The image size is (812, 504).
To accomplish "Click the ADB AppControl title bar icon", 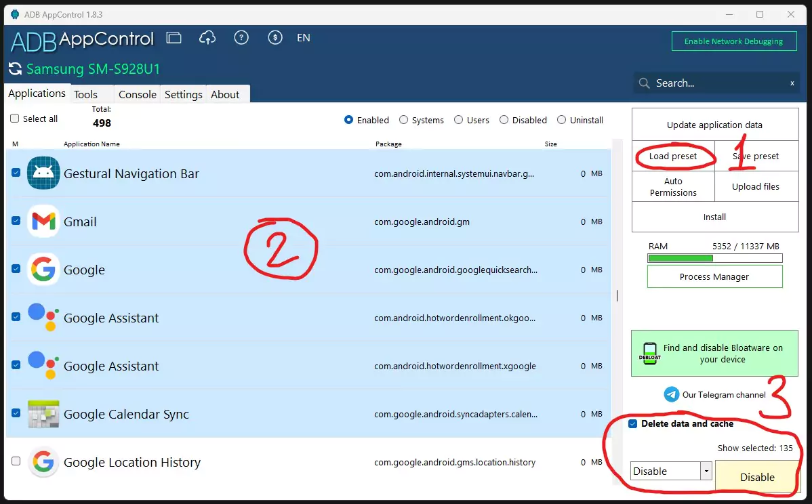I will [14, 14].
